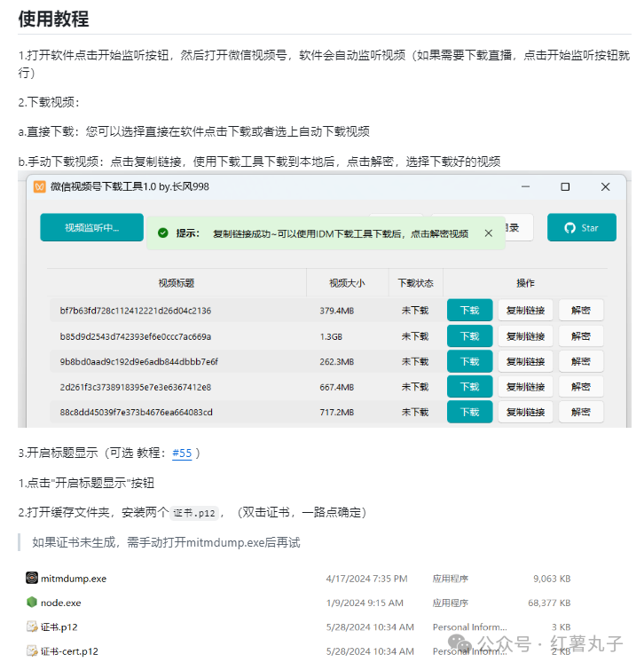Screen dimensions: 644x670
Task: Select the 证书-cert.p12 file name
Action: [x=69, y=651]
